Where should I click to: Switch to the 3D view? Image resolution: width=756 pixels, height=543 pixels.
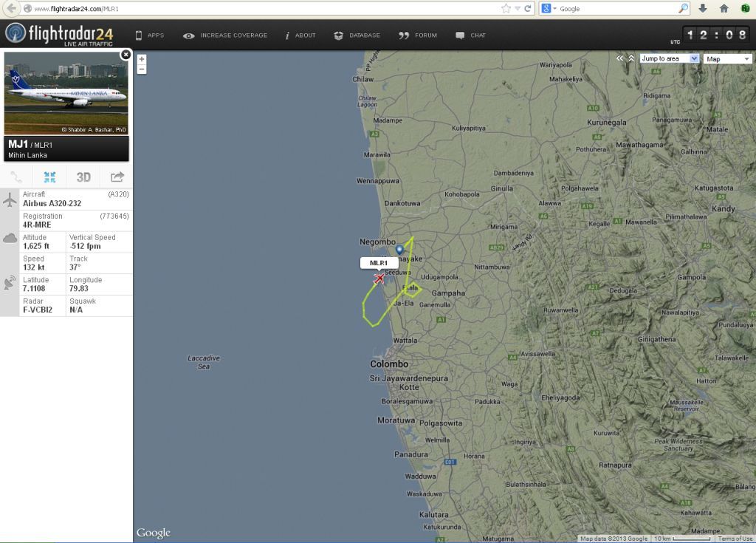tap(83, 177)
